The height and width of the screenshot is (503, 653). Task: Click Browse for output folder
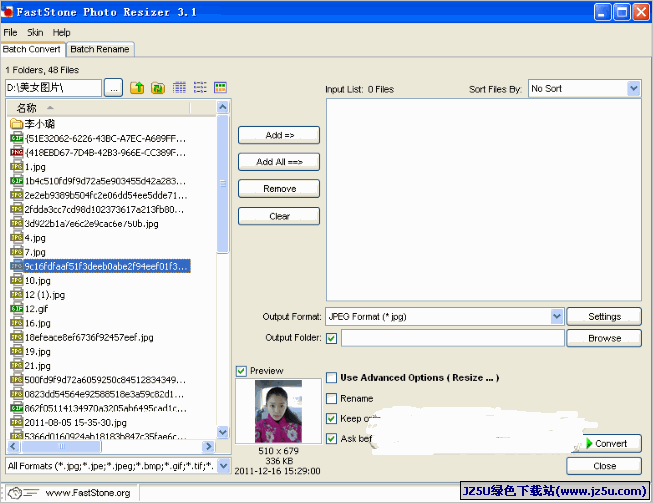coord(604,338)
